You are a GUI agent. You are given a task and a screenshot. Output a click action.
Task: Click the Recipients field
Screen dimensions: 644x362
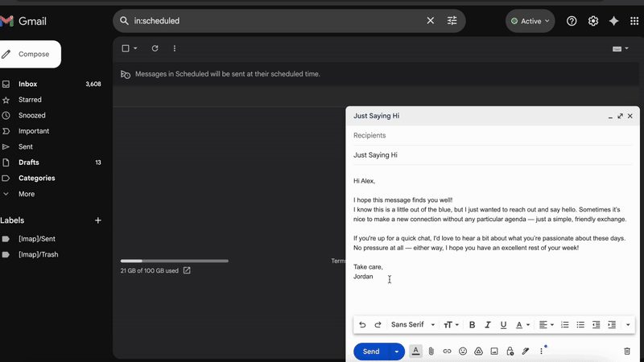point(493,135)
